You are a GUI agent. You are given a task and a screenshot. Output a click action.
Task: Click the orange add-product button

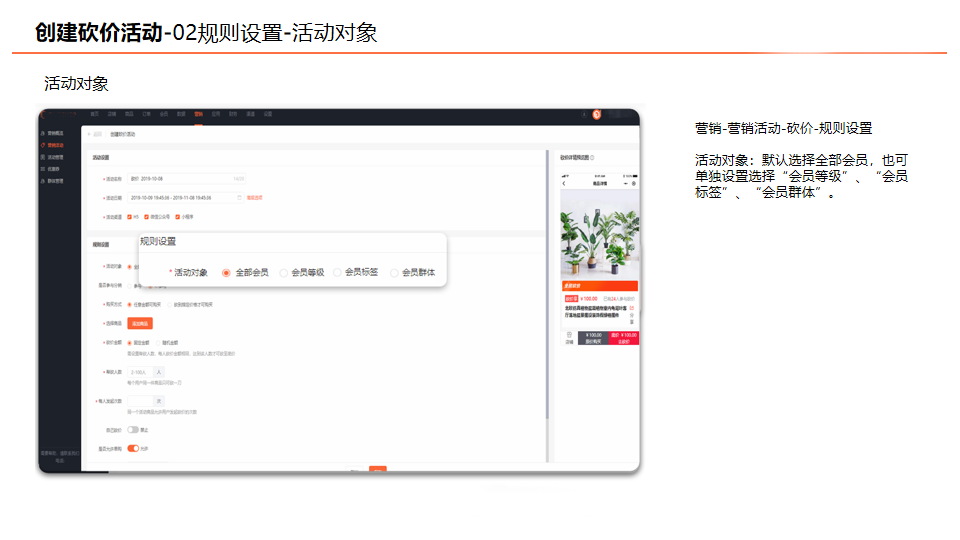140,323
